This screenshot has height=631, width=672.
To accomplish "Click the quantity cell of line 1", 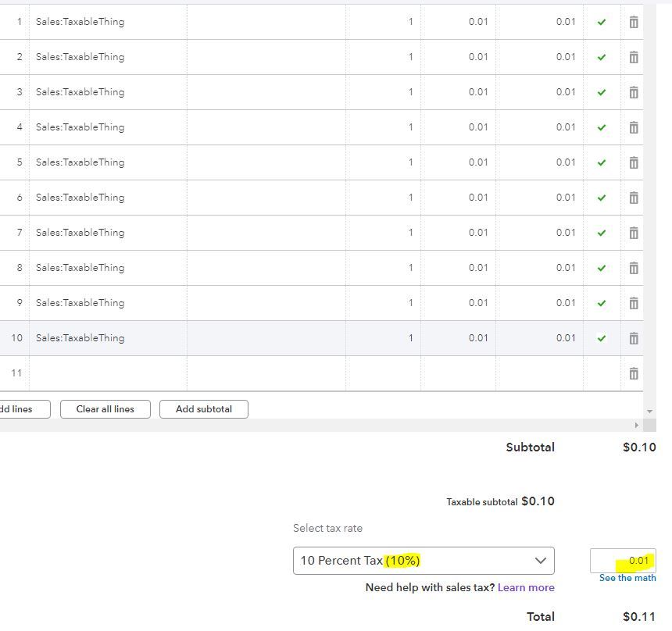I will pos(383,22).
